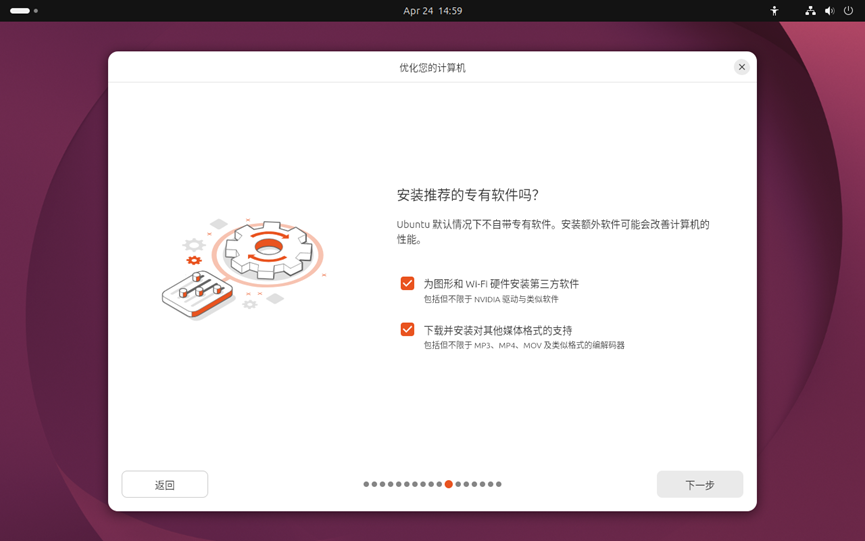Click the gear illustration image
Screen dimensions: 865x541
(243, 269)
